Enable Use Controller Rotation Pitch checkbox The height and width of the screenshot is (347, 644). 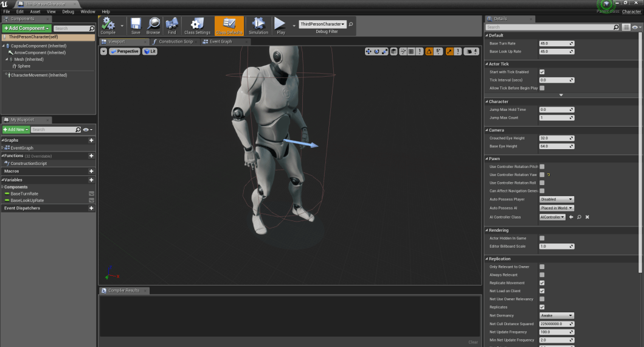542,166
